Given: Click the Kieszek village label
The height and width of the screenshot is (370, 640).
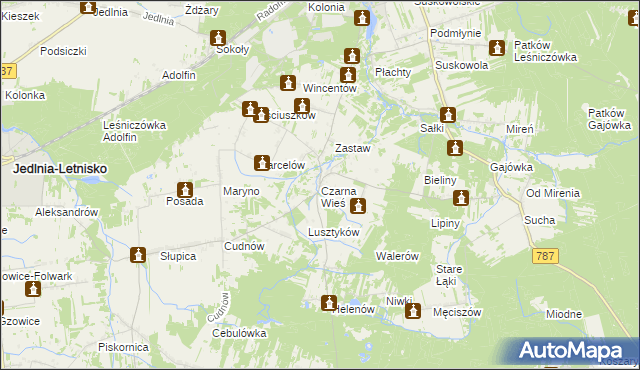Looking at the screenshot, I should coord(20,16).
